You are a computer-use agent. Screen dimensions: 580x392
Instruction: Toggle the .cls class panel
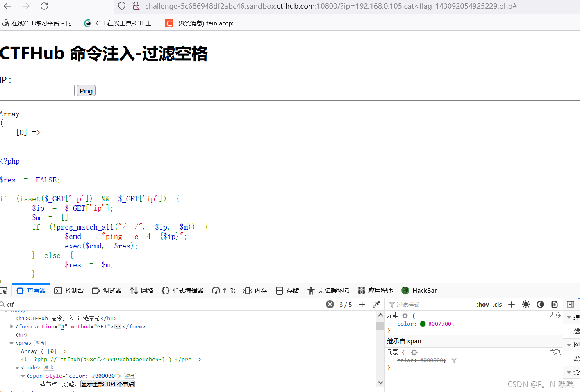(498, 304)
